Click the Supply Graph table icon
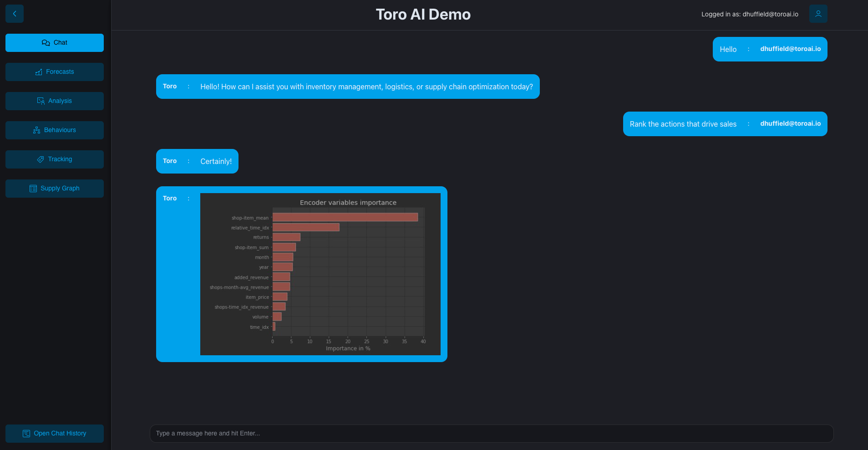The image size is (868, 450). tap(33, 189)
